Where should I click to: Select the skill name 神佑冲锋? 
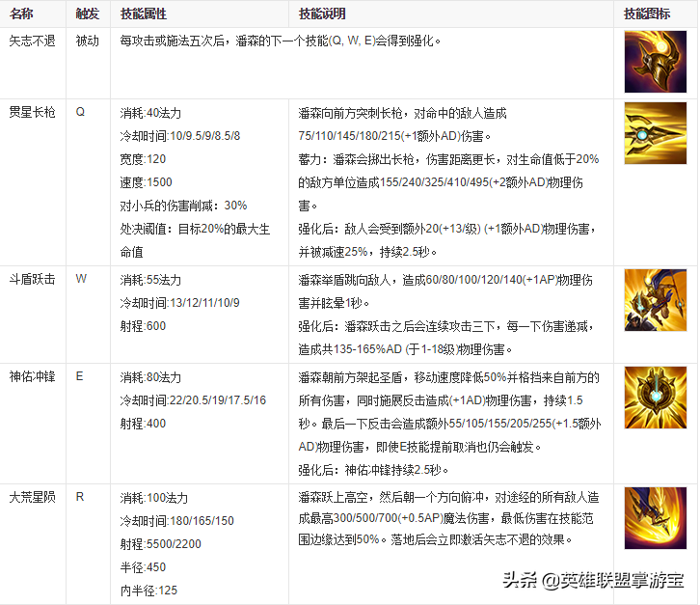tap(33, 376)
